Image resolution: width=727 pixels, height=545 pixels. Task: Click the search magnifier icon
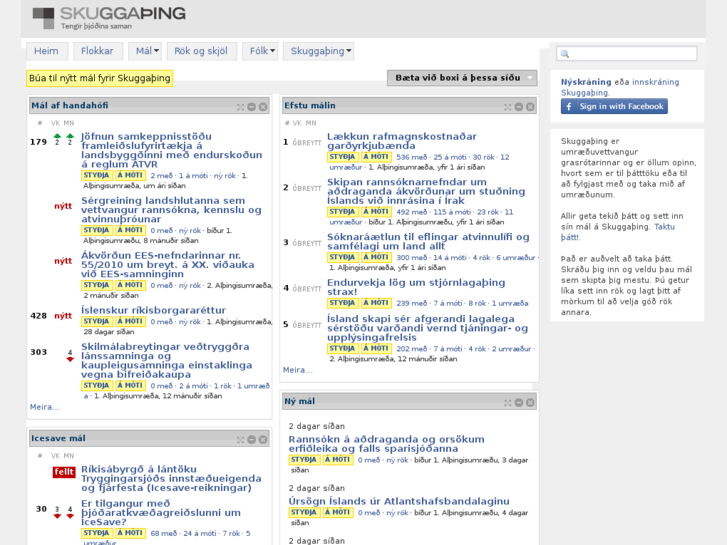[x=565, y=54]
